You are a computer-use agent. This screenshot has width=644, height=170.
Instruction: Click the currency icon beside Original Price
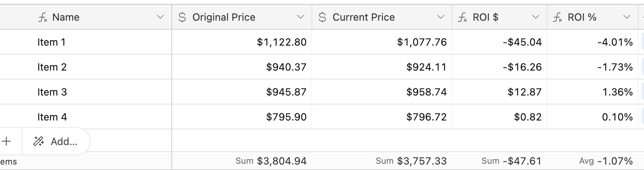(182, 17)
